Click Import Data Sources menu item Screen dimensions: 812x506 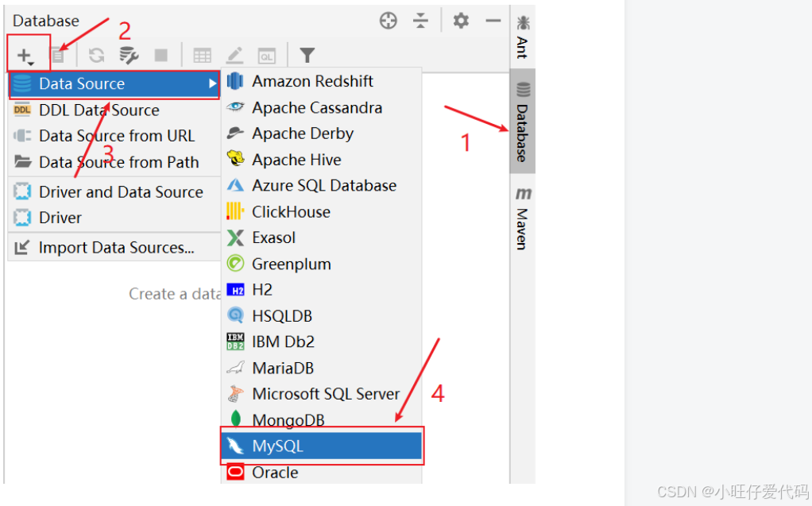coord(114,248)
